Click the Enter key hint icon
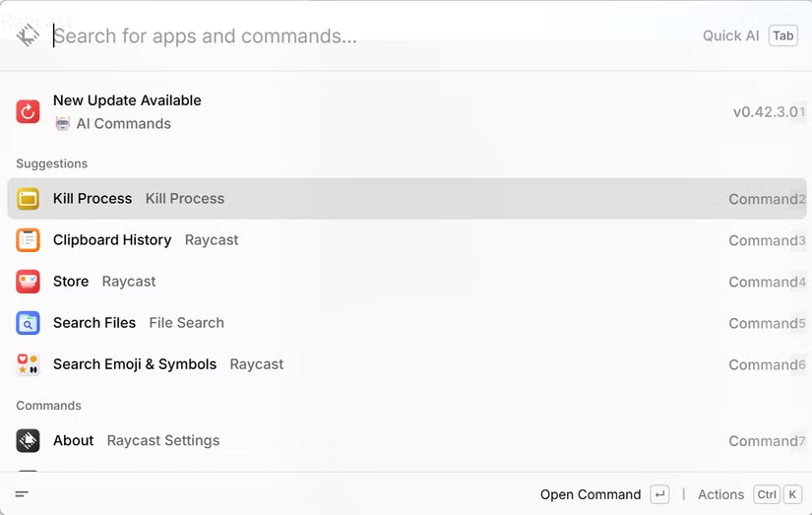 (659, 494)
